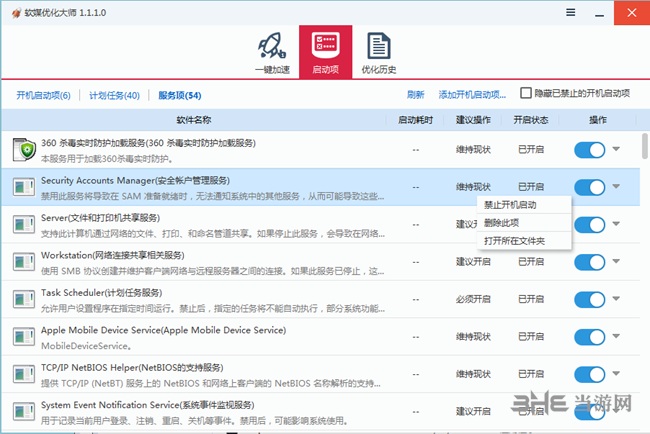Click the Security Accounts Manager row icon
The image size is (650, 434).
[x=24, y=187]
